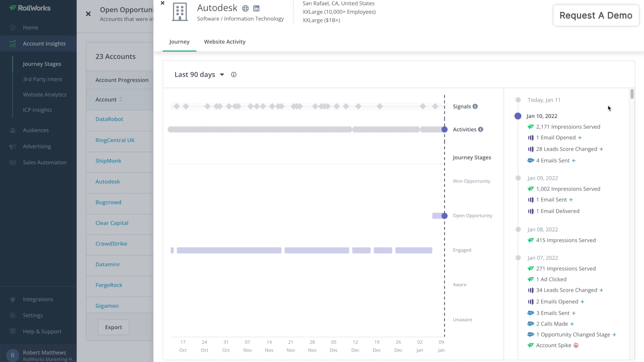This screenshot has height=362, width=644.
Task: Click Activities timeline marker dot
Action: tap(444, 129)
